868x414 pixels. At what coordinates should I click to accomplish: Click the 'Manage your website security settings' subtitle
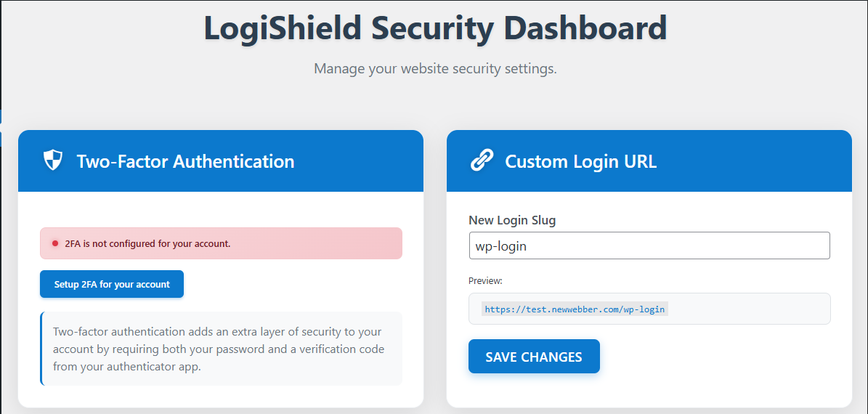pyautogui.click(x=435, y=69)
